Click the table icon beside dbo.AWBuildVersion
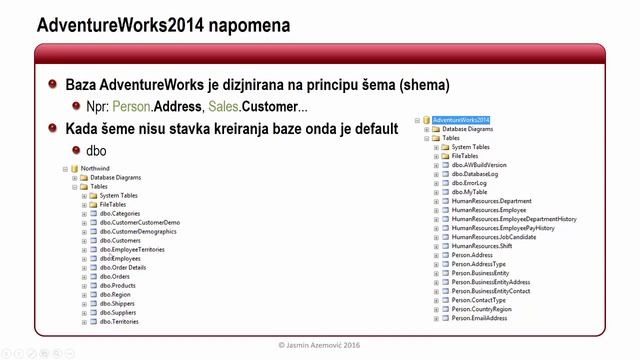 coord(445,165)
